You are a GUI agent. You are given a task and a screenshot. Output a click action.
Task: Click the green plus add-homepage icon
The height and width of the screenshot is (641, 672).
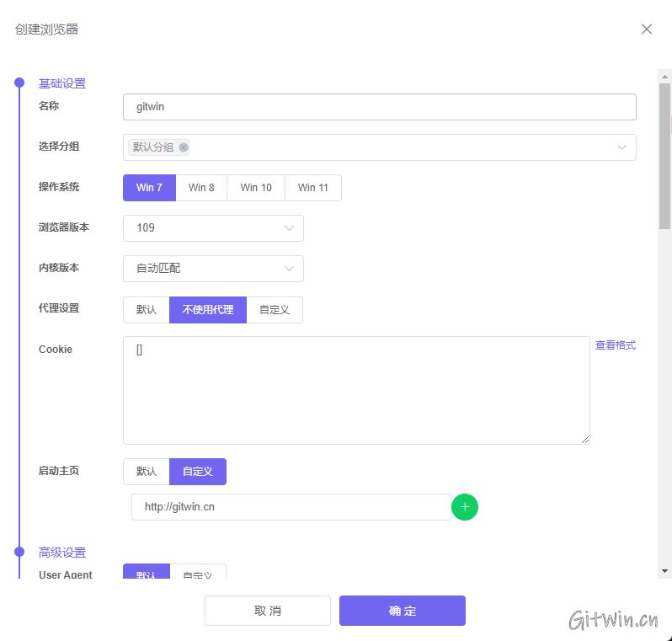click(x=465, y=507)
